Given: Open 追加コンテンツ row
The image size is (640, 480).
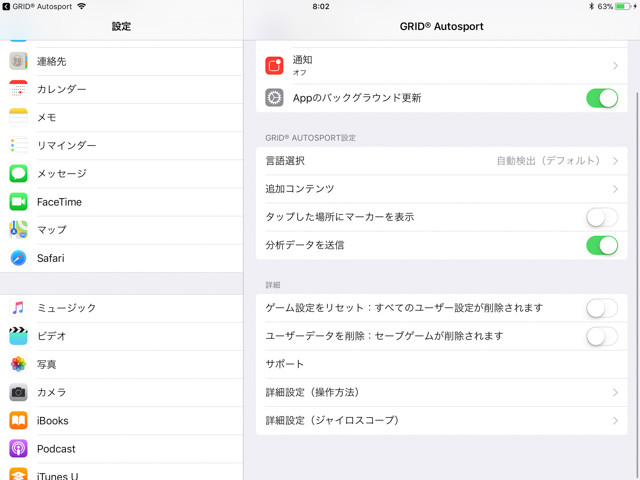Looking at the screenshot, I should (442, 189).
